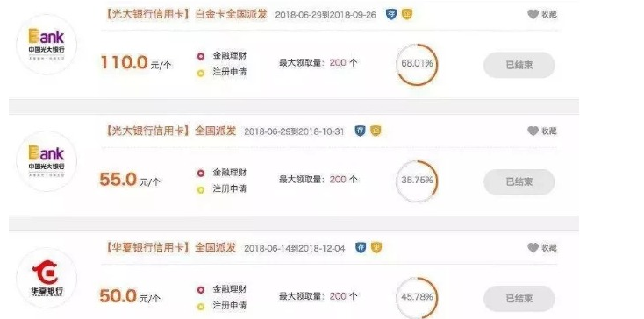Select 金融理财 tag on 华夏银行 listing

click(x=222, y=289)
